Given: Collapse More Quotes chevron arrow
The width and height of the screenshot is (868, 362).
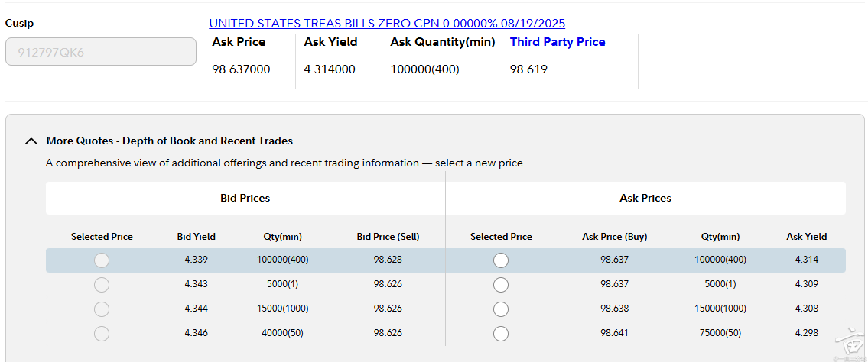Looking at the screenshot, I should (31, 141).
